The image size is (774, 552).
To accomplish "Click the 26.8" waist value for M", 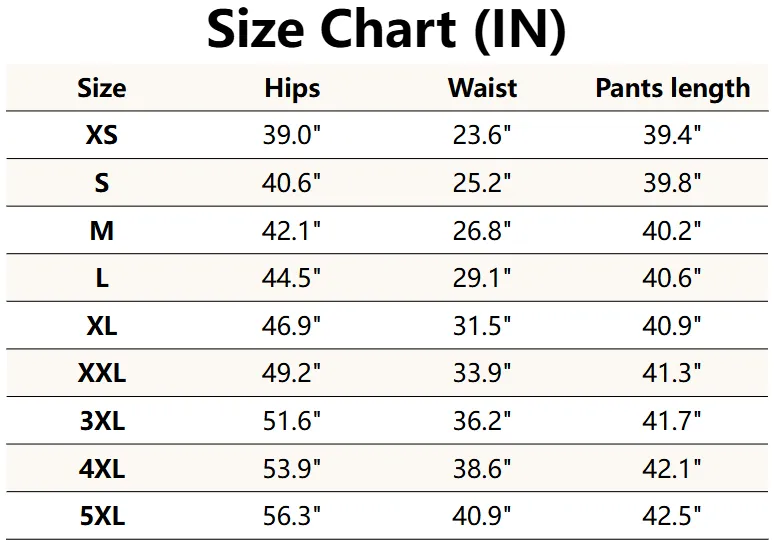I will coord(482,231).
